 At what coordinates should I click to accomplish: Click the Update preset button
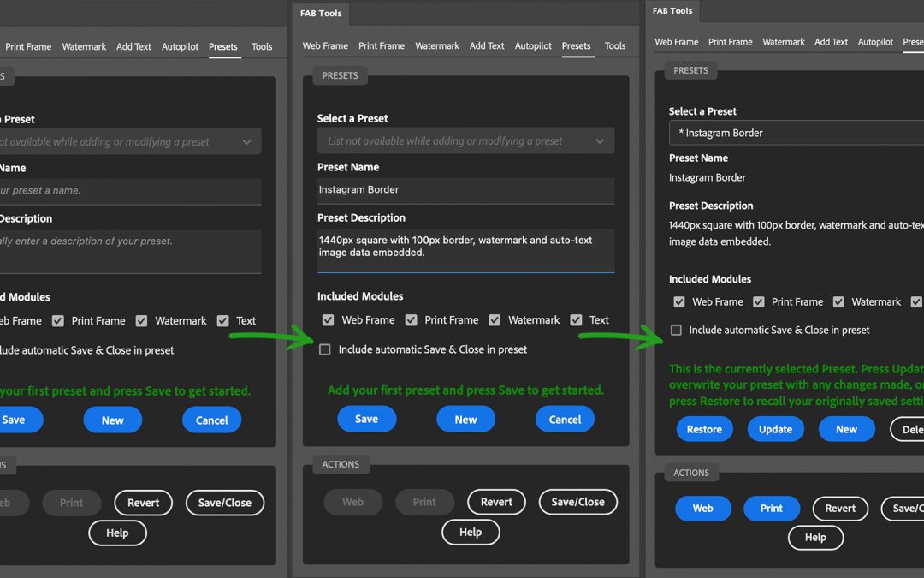click(x=775, y=429)
